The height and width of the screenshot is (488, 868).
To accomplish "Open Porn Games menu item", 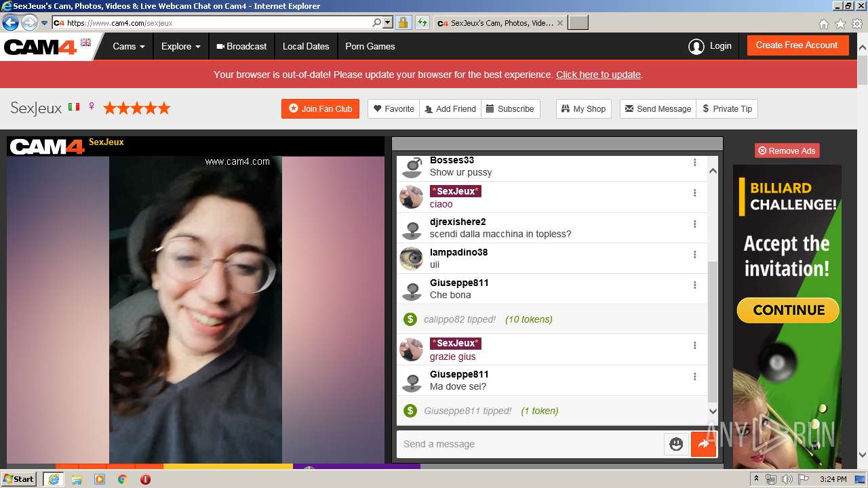I will tap(370, 46).
